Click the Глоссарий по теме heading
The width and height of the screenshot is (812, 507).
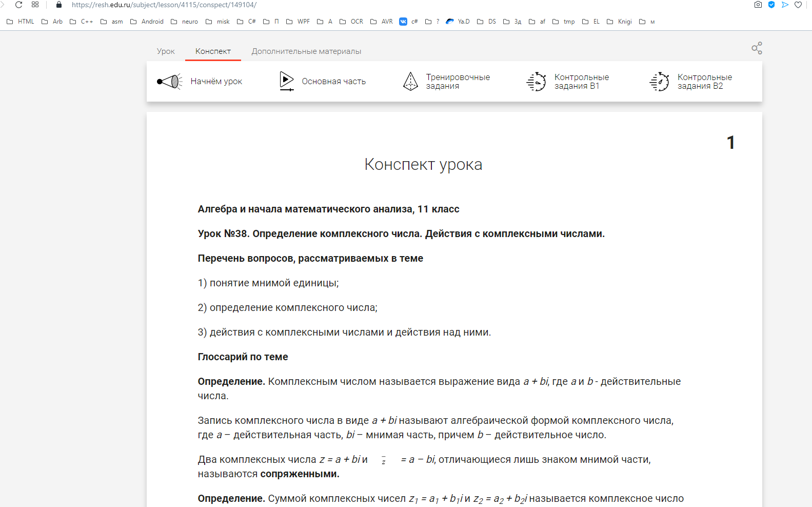coord(243,357)
